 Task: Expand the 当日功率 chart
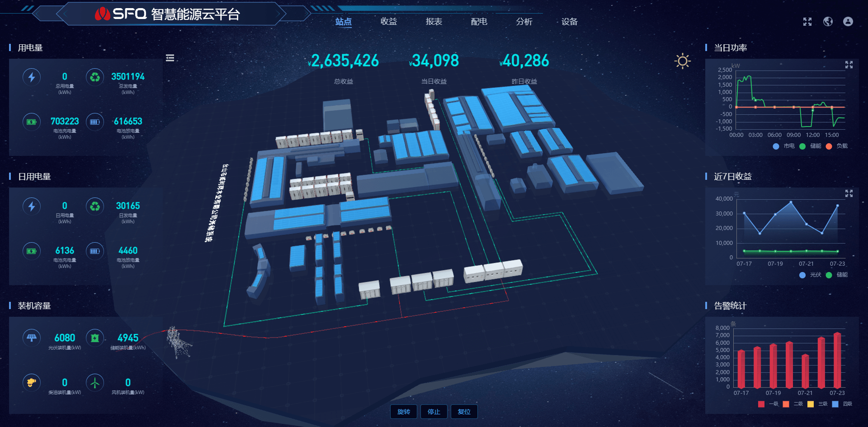(849, 65)
